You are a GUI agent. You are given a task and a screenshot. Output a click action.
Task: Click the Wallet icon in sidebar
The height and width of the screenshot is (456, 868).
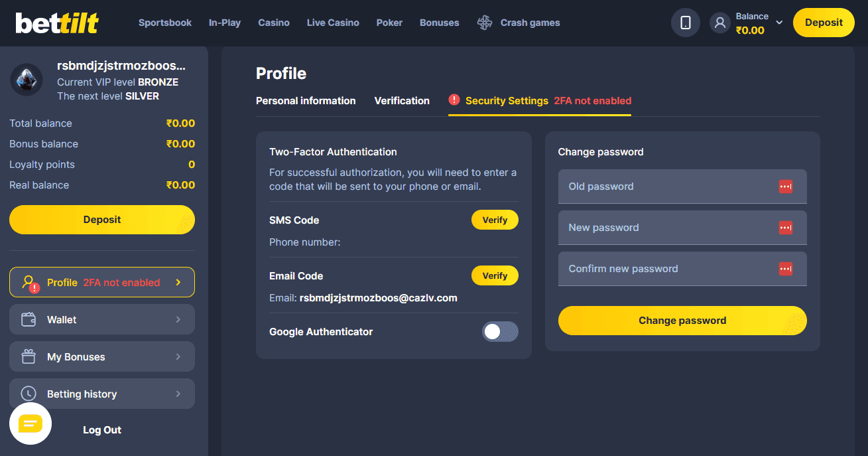click(29, 320)
